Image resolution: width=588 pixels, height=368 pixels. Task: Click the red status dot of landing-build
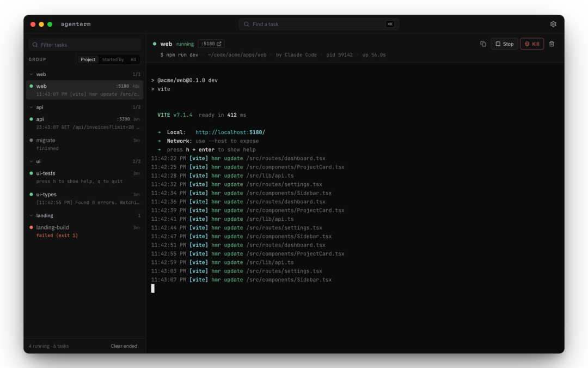(31, 227)
